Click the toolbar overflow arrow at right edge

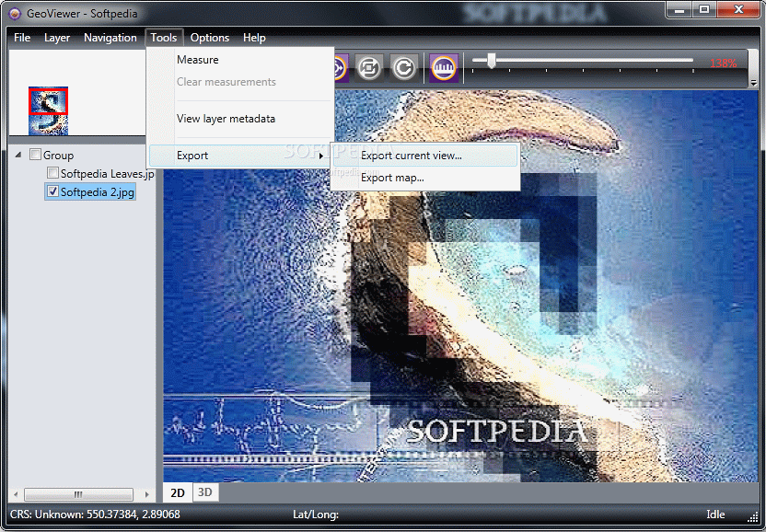(x=753, y=83)
